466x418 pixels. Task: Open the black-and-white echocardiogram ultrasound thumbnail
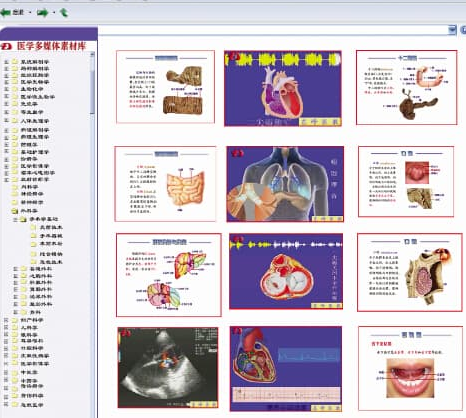tap(168, 367)
